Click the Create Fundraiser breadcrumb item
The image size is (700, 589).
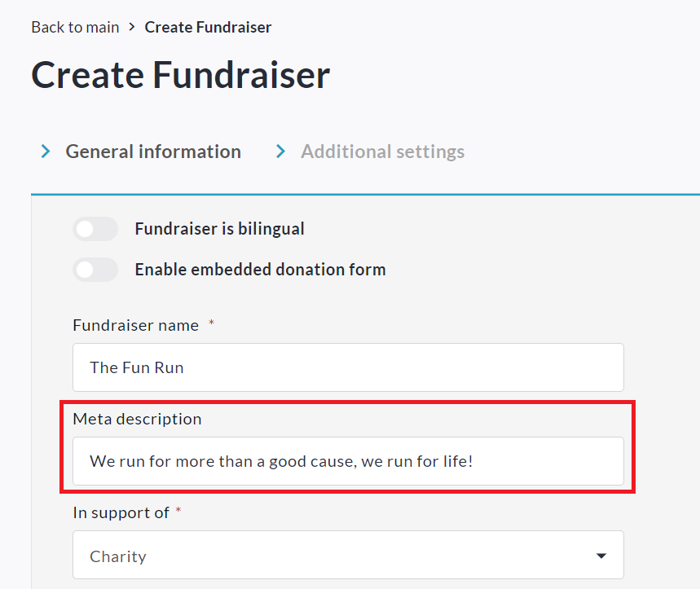click(x=208, y=27)
